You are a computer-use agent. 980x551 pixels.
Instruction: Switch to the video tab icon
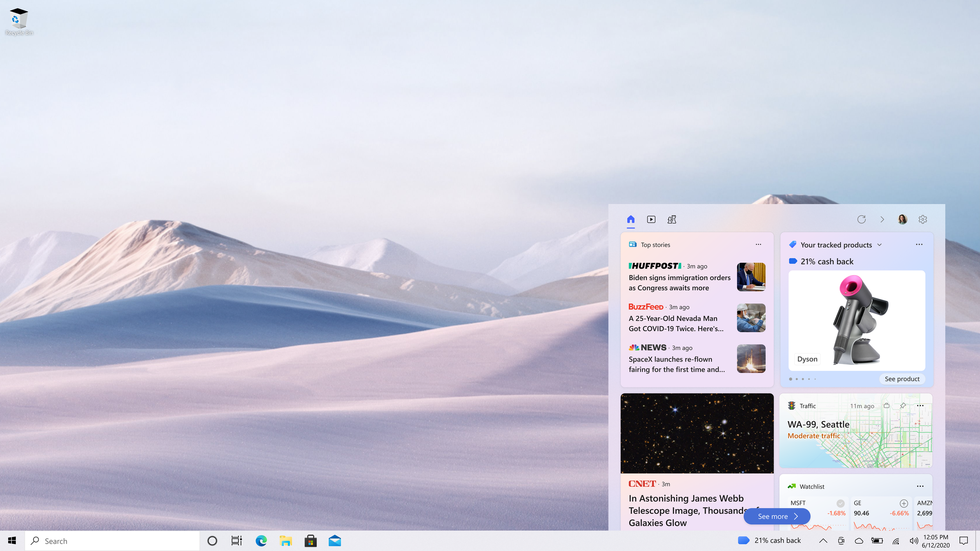[651, 220]
